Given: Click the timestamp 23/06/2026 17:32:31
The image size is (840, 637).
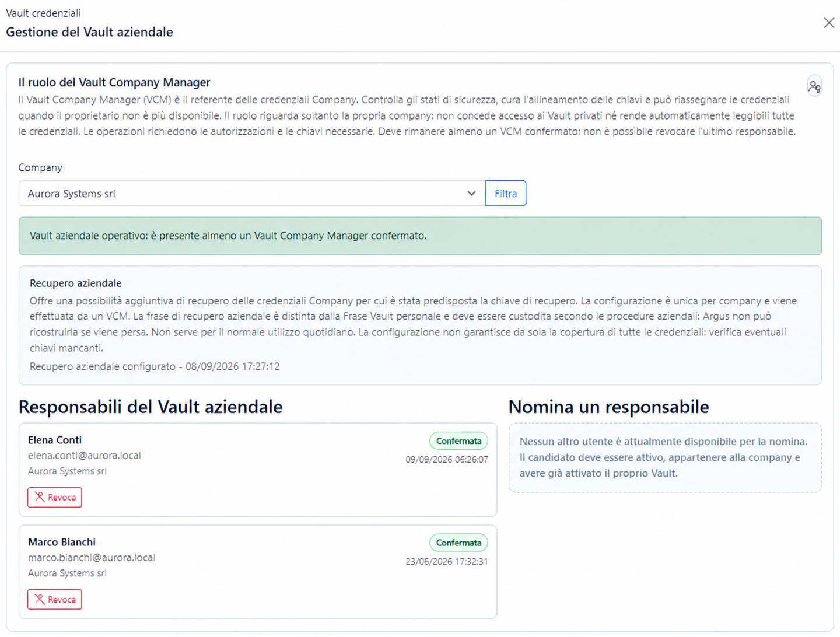Looking at the screenshot, I should click(447, 562).
